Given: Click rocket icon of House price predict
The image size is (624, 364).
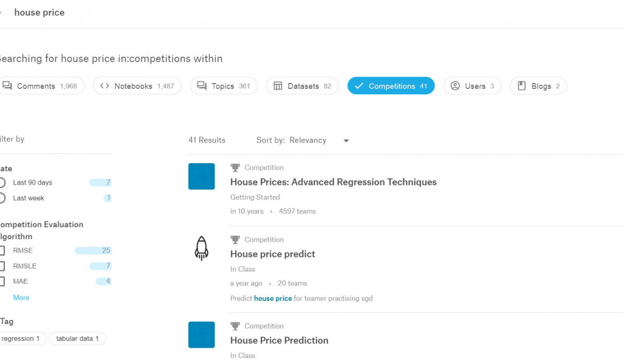Looking at the screenshot, I should click(202, 248).
